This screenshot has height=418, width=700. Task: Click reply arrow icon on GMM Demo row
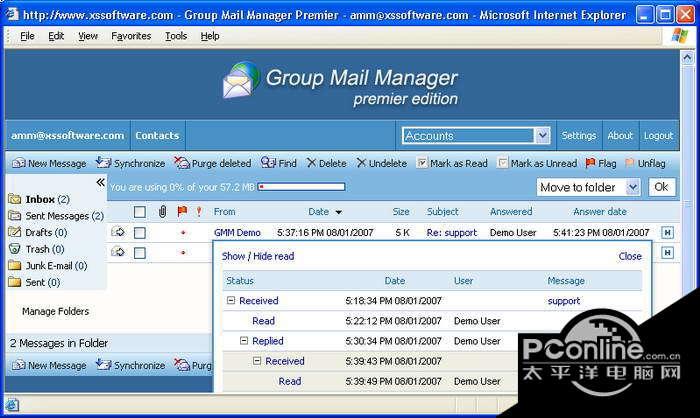point(118,232)
